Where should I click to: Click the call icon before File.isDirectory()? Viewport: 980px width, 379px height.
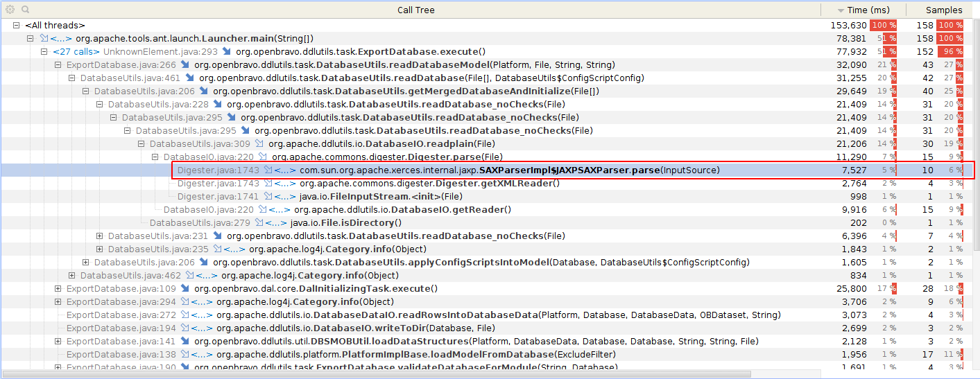tap(259, 223)
